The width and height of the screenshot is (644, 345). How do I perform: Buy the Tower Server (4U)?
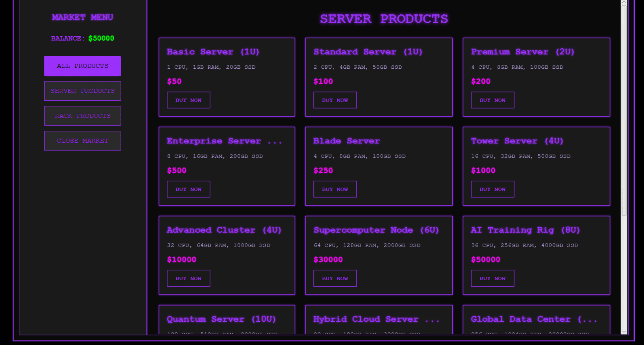492,189
